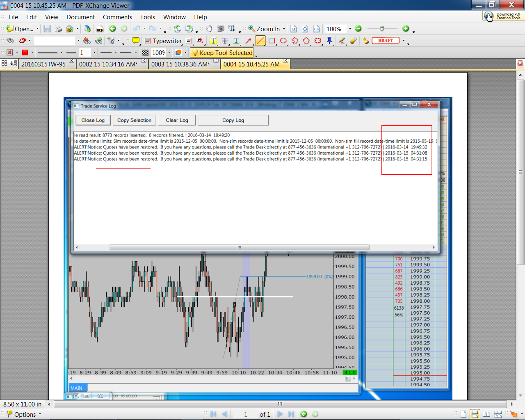Click the red stroke color swatch

click(x=25, y=52)
